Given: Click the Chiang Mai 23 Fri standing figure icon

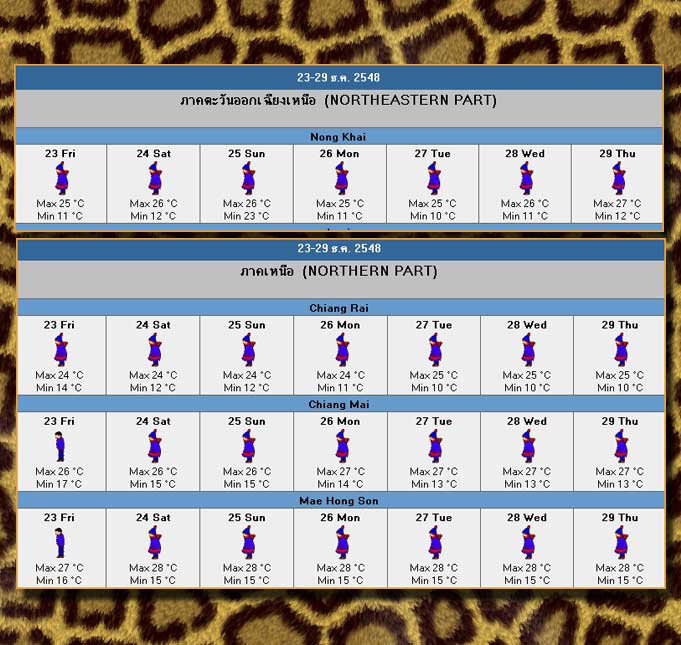Looking at the screenshot, I should pos(60,446).
